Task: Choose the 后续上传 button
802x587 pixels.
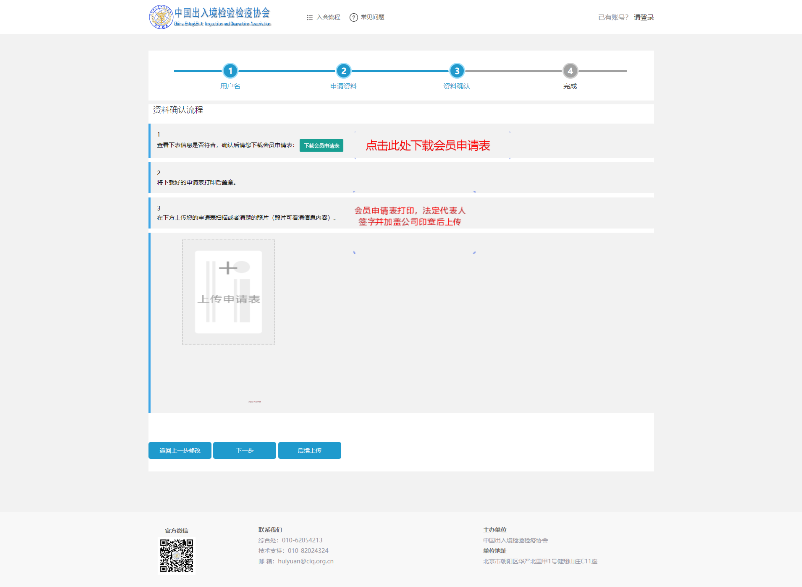Action: click(309, 451)
